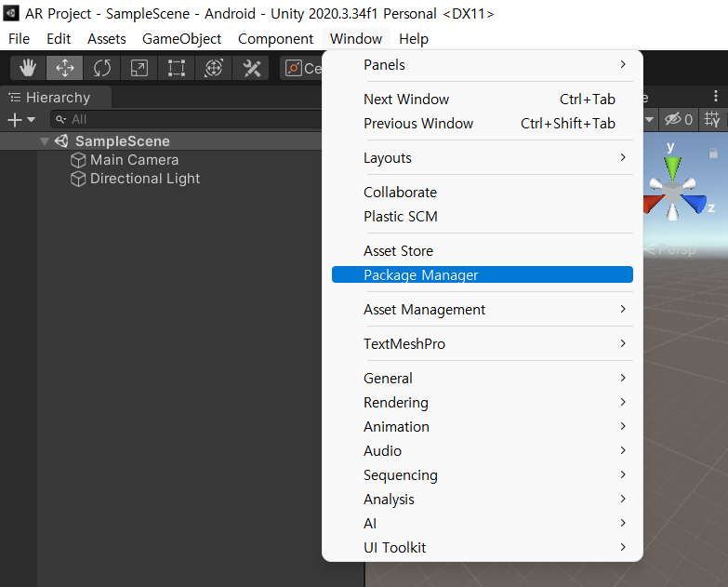This screenshot has width=728, height=587.
Task: Open the Edit menu
Action: tap(59, 38)
